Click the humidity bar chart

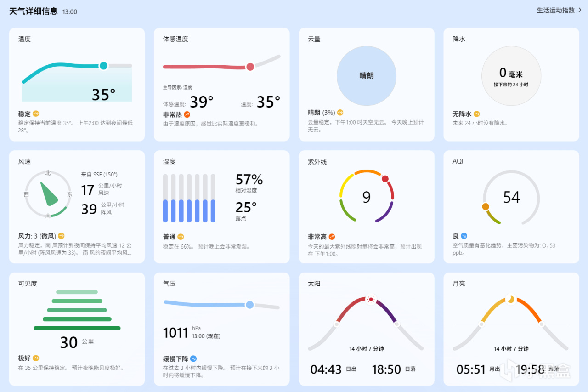pos(189,198)
